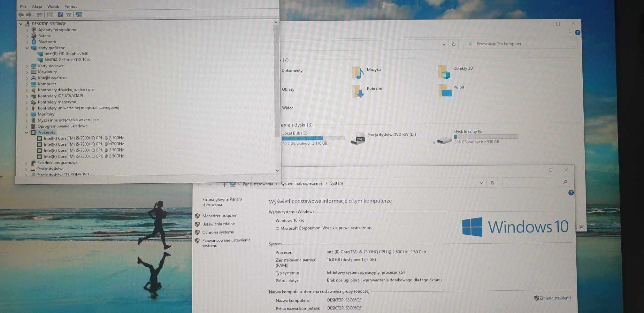Open the Menedżer urządzeń link
Image resolution: width=644 pixels, height=313 pixels.
tap(220, 216)
